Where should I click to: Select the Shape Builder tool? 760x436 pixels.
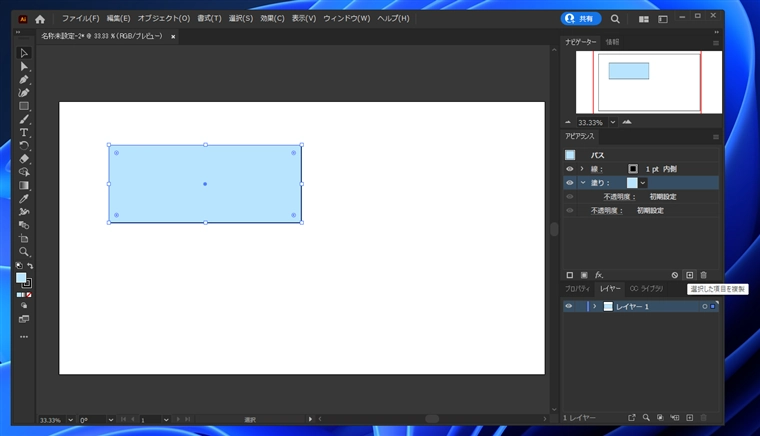tap(24, 172)
